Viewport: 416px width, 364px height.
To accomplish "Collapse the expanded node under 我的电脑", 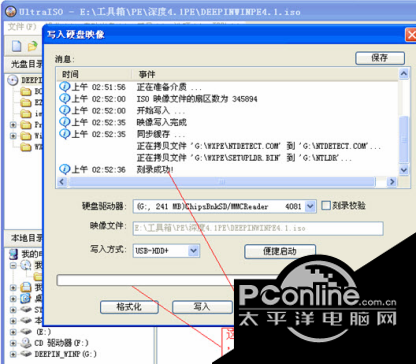I will 13,265.
